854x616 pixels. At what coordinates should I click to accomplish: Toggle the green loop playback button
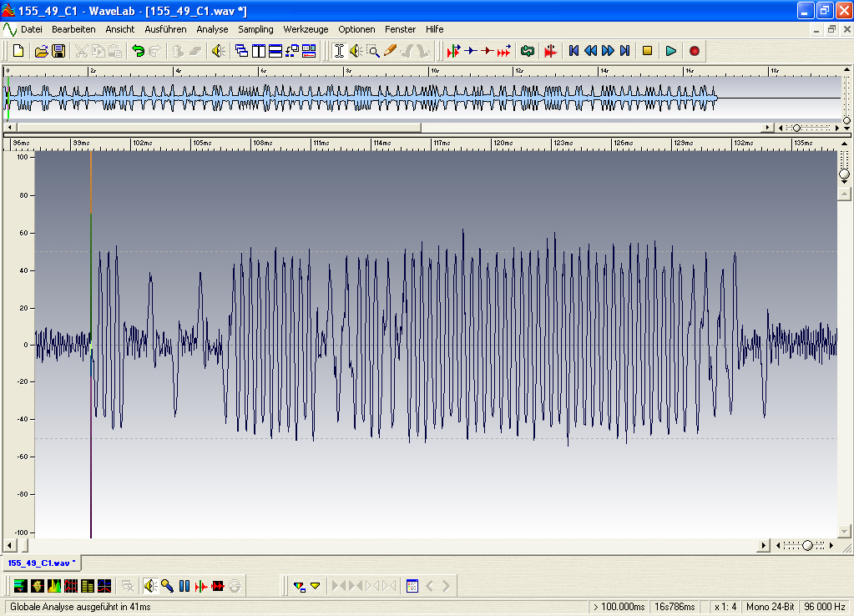click(527, 51)
